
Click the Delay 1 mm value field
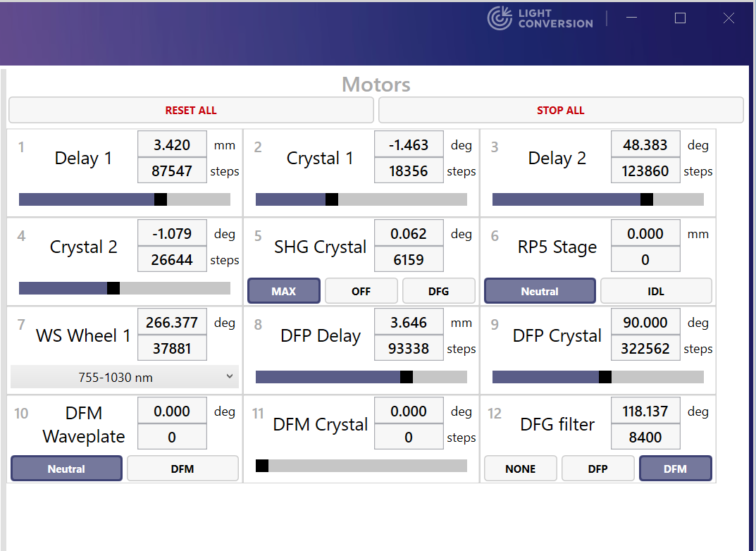pyautogui.click(x=172, y=145)
